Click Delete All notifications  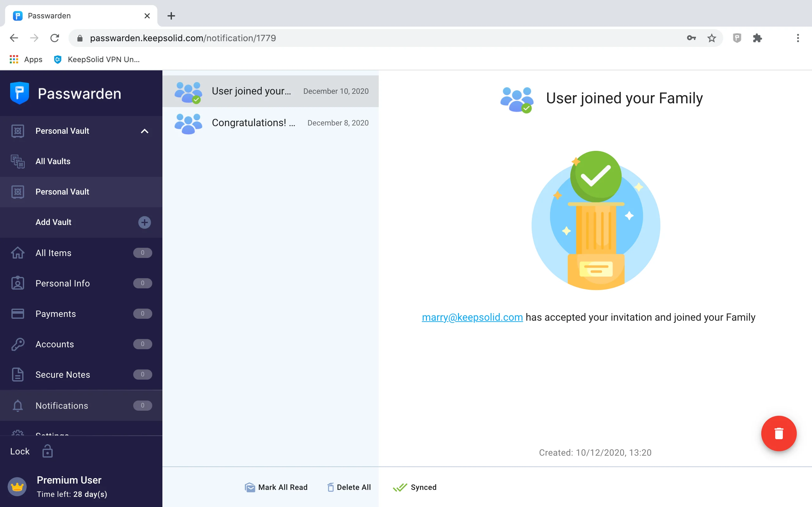coord(349,487)
